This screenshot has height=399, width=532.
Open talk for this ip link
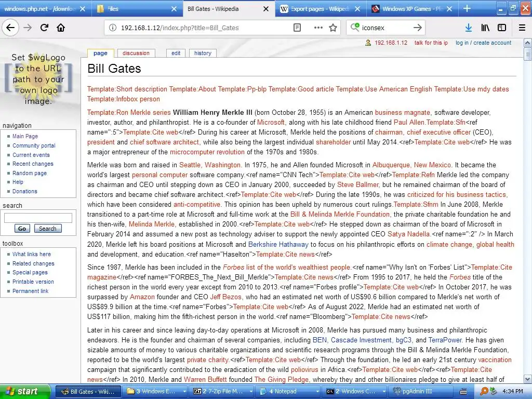[431, 43]
